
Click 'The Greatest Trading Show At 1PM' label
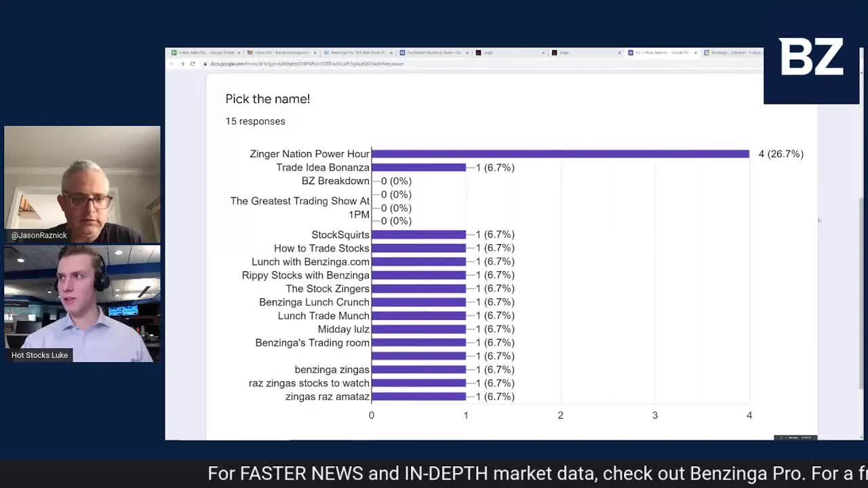(x=300, y=207)
